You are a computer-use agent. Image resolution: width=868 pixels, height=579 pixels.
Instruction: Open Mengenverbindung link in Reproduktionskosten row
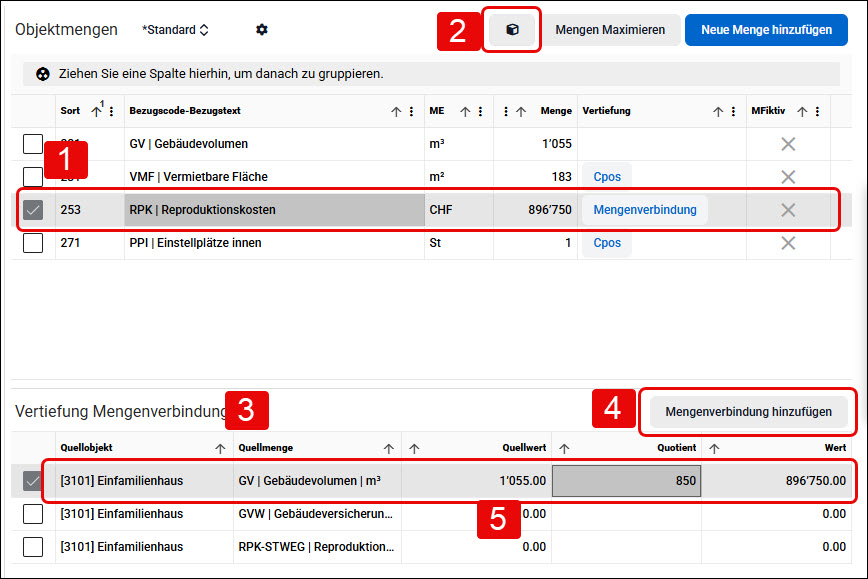point(645,210)
